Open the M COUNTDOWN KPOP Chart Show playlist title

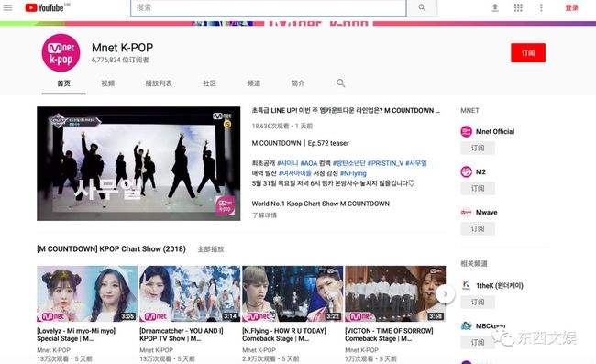tap(111, 249)
